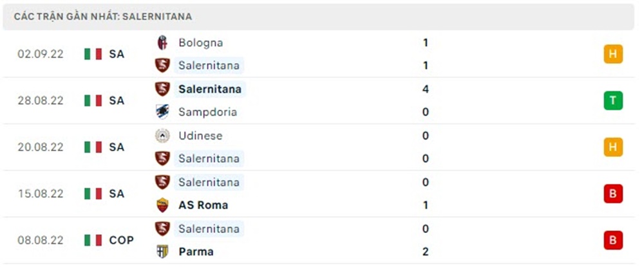Click the 'Các trận gần nhất: Salernitana' header
644x267 pixels.
coord(103,17)
